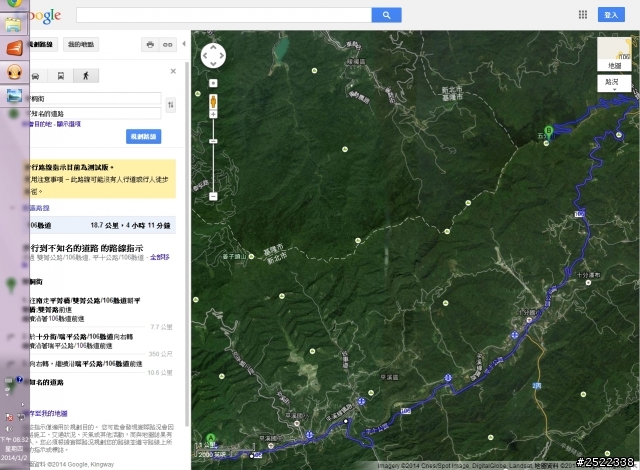Open the 路況 traffic dropdown
640x470 pixels.
click(614, 83)
